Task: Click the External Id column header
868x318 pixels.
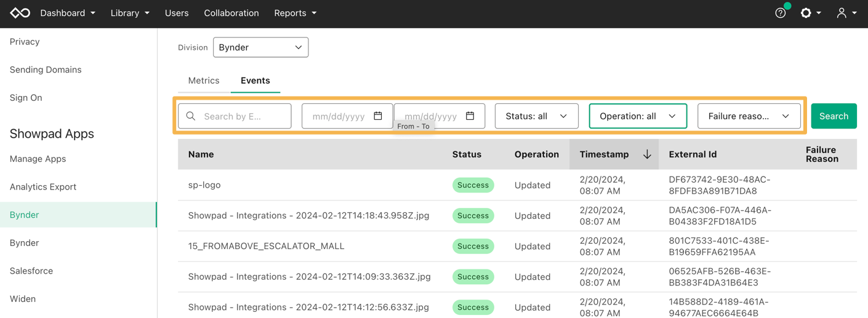Action: click(693, 154)
